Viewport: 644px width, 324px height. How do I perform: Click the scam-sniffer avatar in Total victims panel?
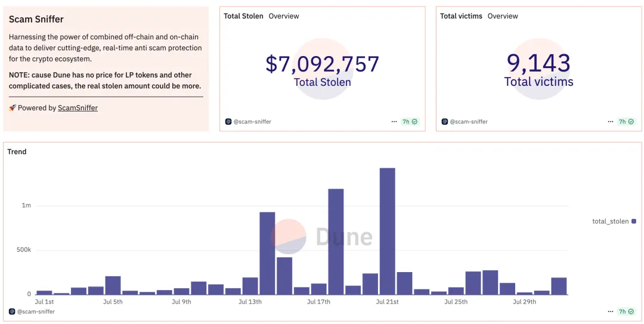[x=445, y=122]
